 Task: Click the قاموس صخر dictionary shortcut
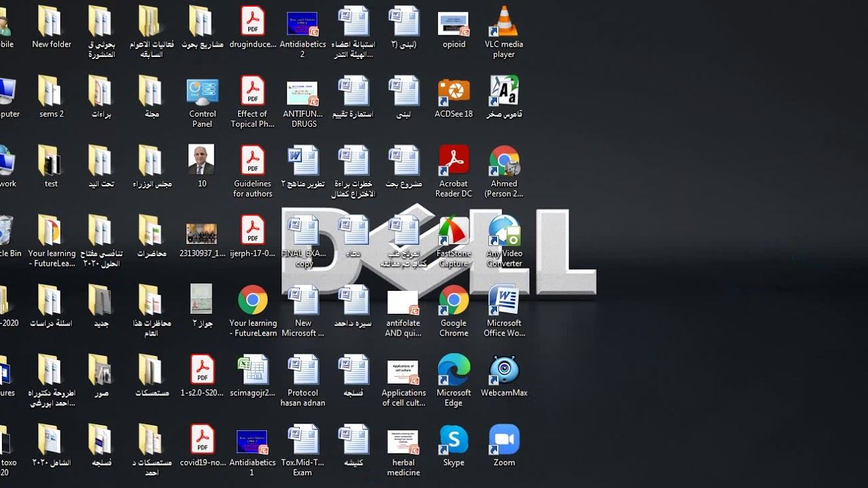click(504, 97)
